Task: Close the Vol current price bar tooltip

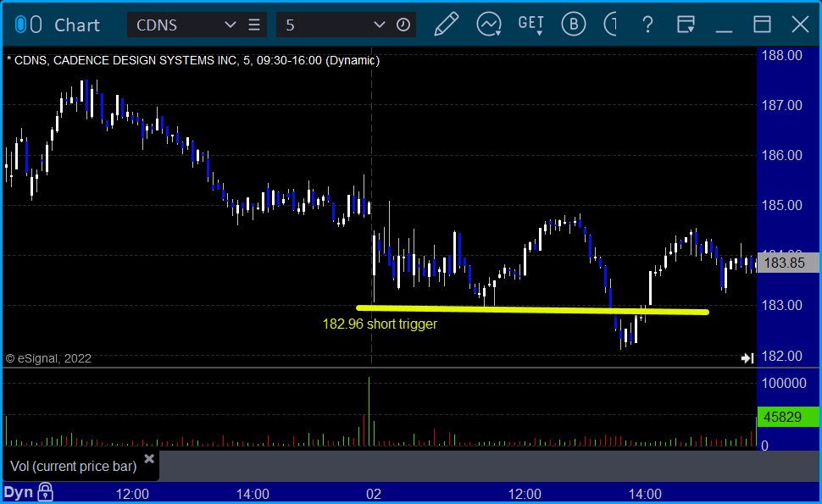Action: coord(149,459)
